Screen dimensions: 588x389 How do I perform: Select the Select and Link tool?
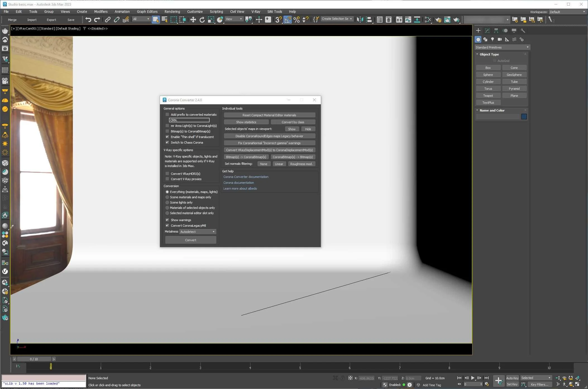tap(107, 20)
